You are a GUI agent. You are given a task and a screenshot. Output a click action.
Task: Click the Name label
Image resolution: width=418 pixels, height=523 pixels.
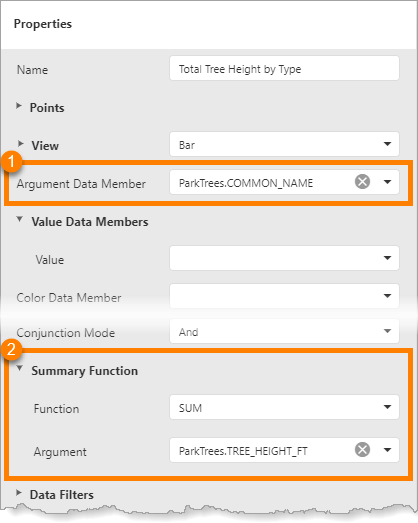(32, 70)
